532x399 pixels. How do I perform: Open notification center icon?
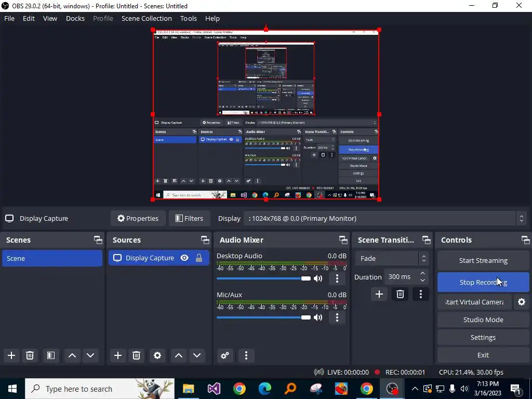[516, 389]
